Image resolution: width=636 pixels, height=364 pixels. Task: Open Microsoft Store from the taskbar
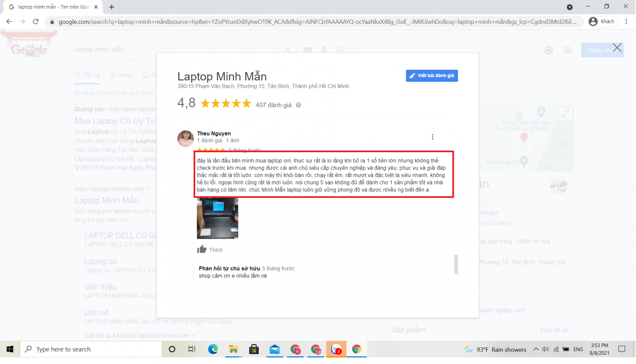point(254,349)
